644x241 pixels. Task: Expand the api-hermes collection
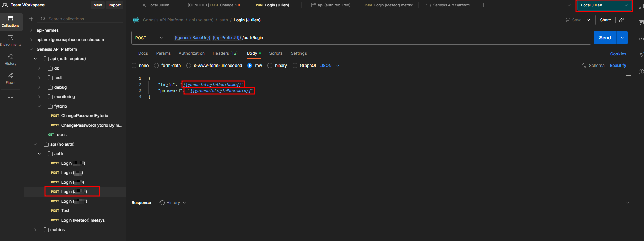click(31, 30)
